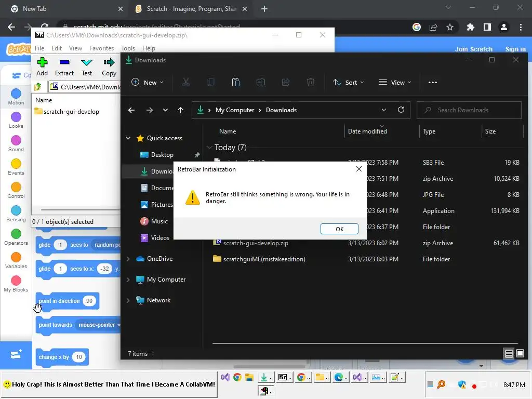Sort by the Size column header

tap(490, 131)
